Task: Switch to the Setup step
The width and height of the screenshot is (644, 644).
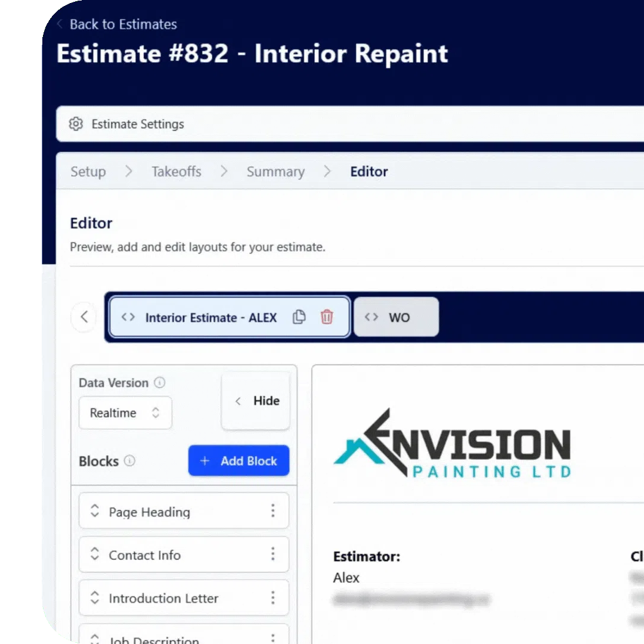Action: pos(88,171)
